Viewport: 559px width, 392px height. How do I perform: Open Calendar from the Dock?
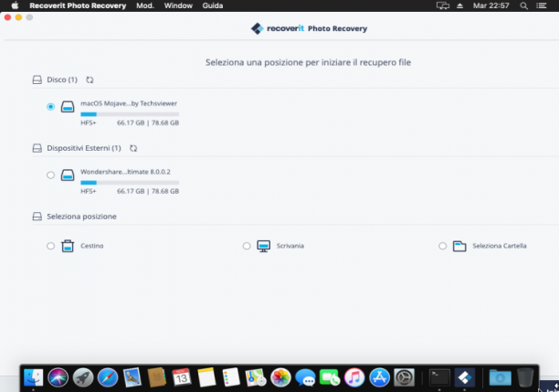coord(182,377)
